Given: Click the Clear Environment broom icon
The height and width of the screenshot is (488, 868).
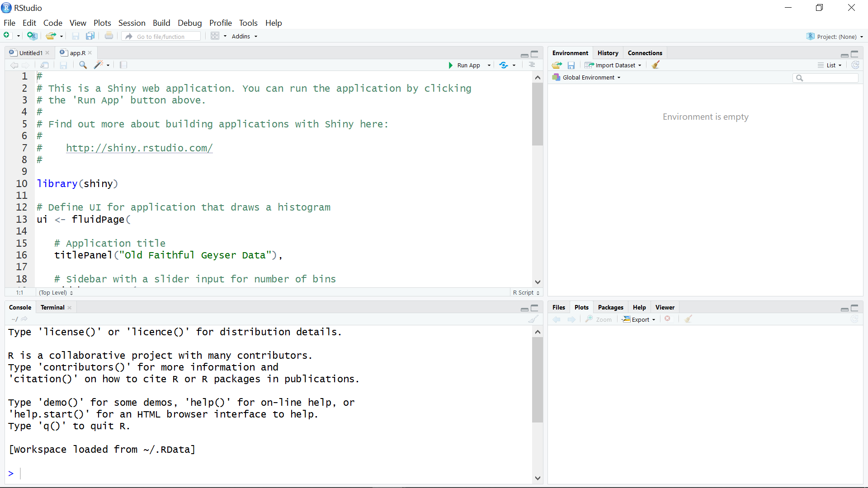Looking at the screenshot, I should click(656, 65).
